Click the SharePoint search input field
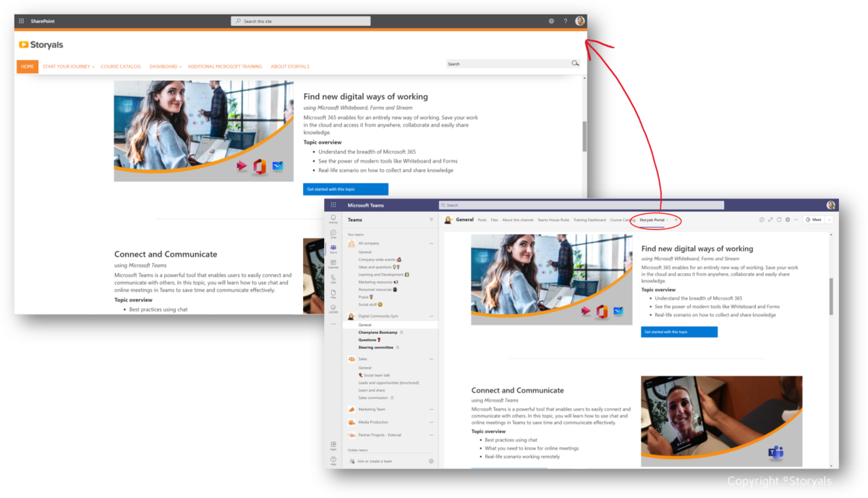Screen dimensions: 868x498 pyautogui.click(x=300, y=20)
